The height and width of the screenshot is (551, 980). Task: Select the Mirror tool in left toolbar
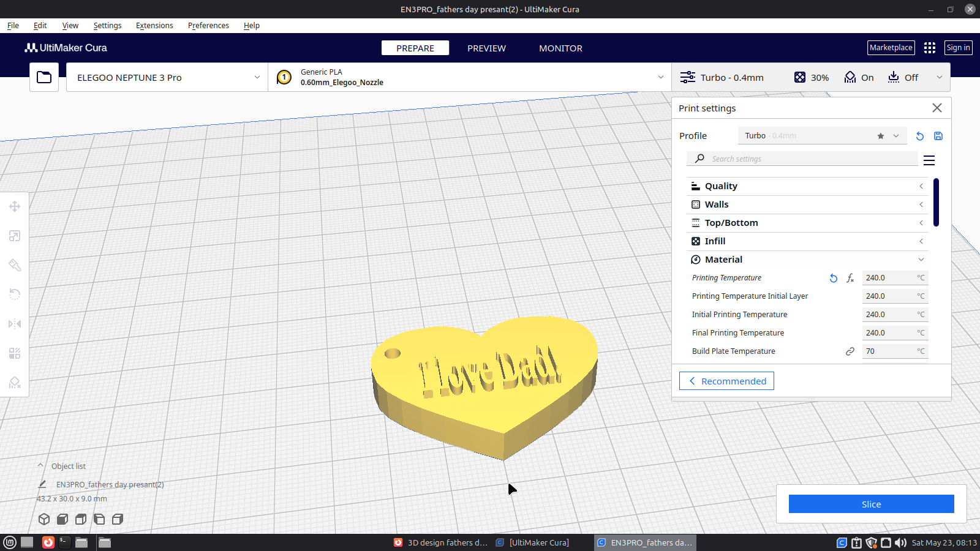pos(15,324)
